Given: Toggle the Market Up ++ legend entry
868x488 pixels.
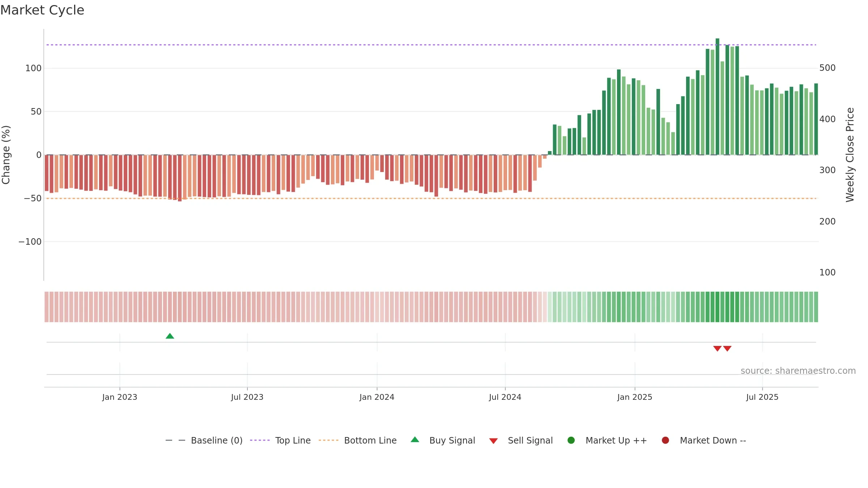Looking at the screenshot, I should [x=607, y=440].
